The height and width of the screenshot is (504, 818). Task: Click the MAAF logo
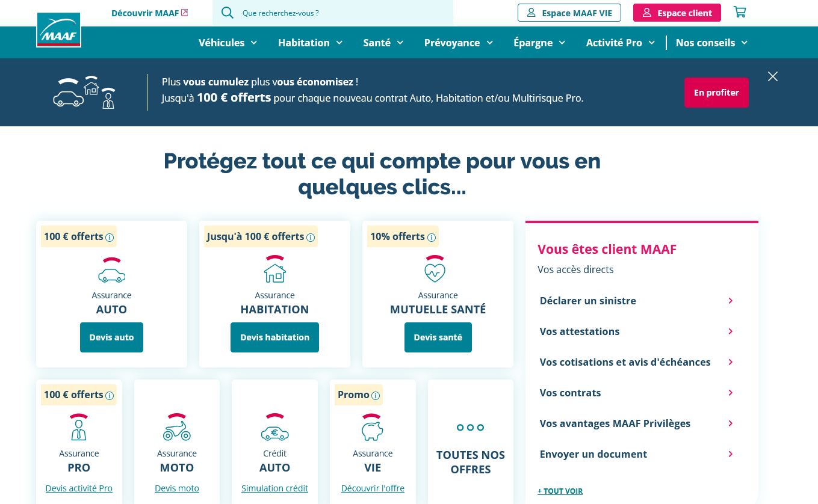(58, 30)
